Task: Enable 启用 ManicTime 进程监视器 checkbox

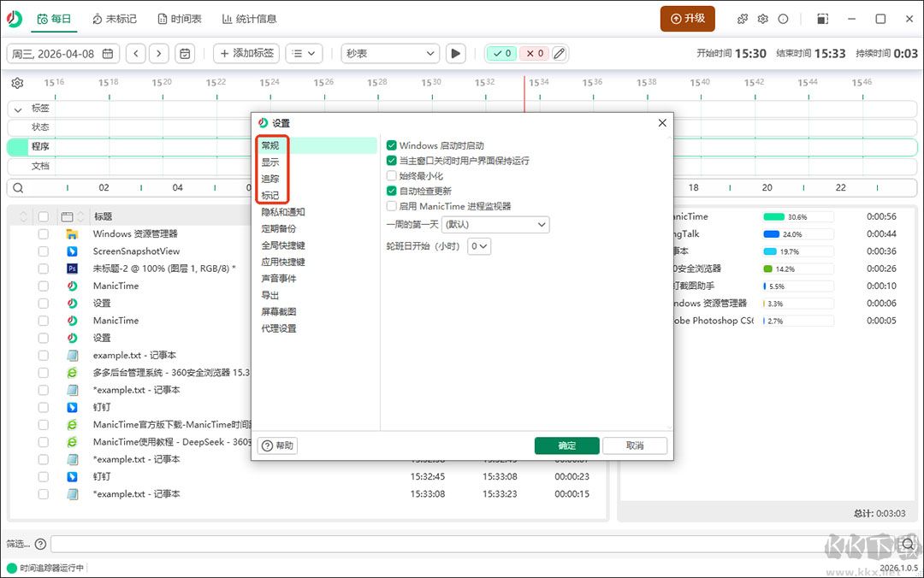Action: pyautogui.click(x=391, y=206)
